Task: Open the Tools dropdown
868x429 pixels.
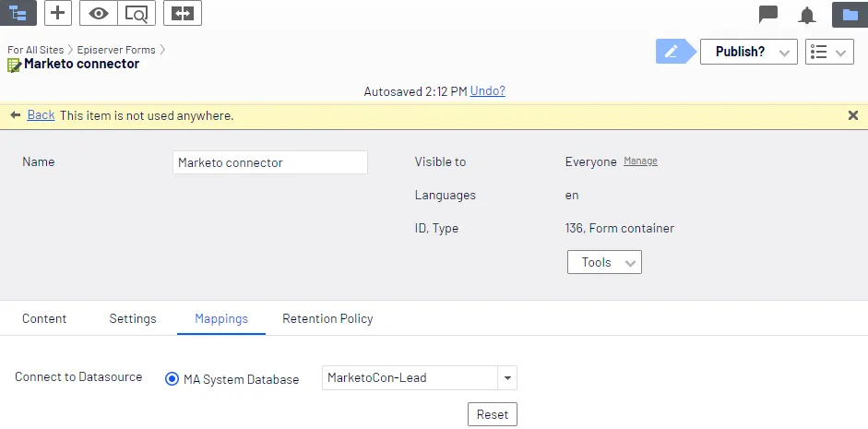Action: tap(604, 262)
